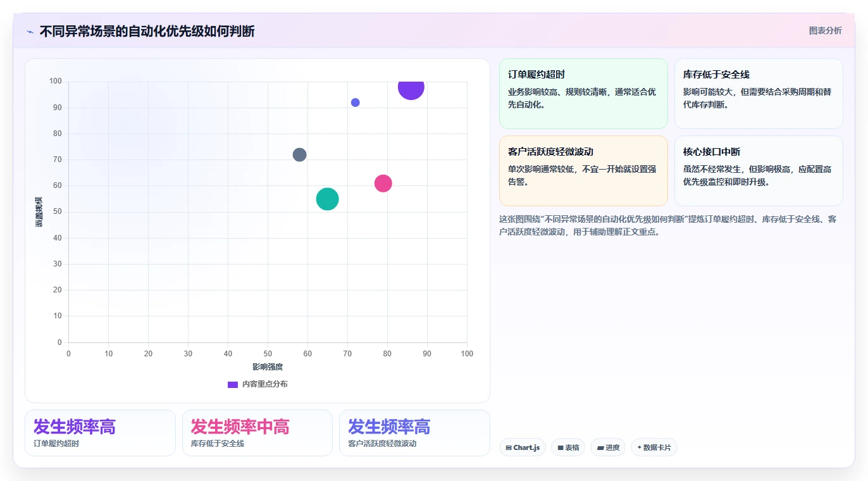868x481 pixels.
Task: Open the 核心接口中断 info card
Action: pyautogui.click(x=759, y=171)
